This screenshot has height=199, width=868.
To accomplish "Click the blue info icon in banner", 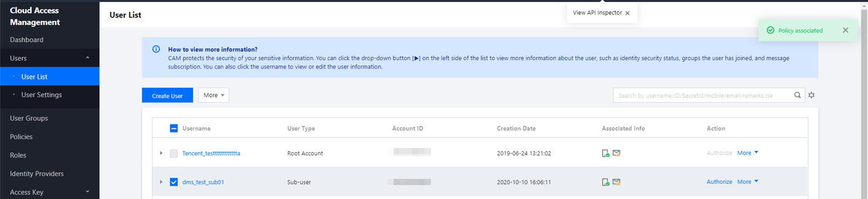I will (x=156, y=49).
